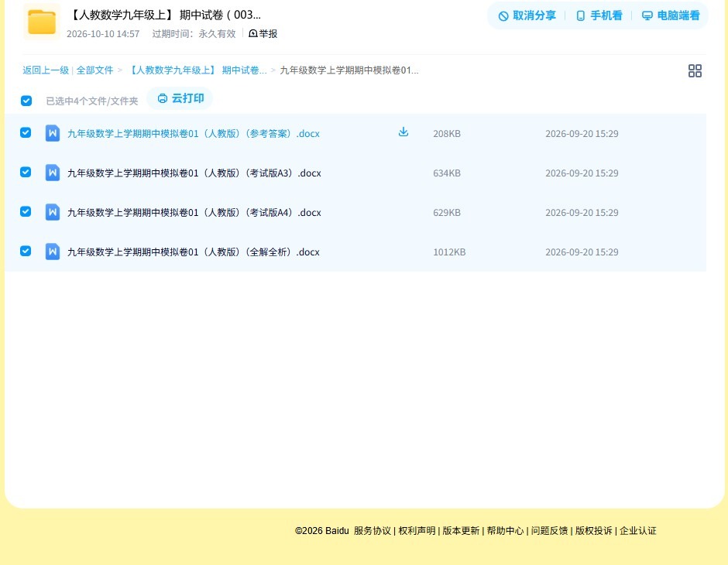This screenshot has height=565, width=728.
Task: Toggle the select-all files checkbox
Action: point(26,101)
